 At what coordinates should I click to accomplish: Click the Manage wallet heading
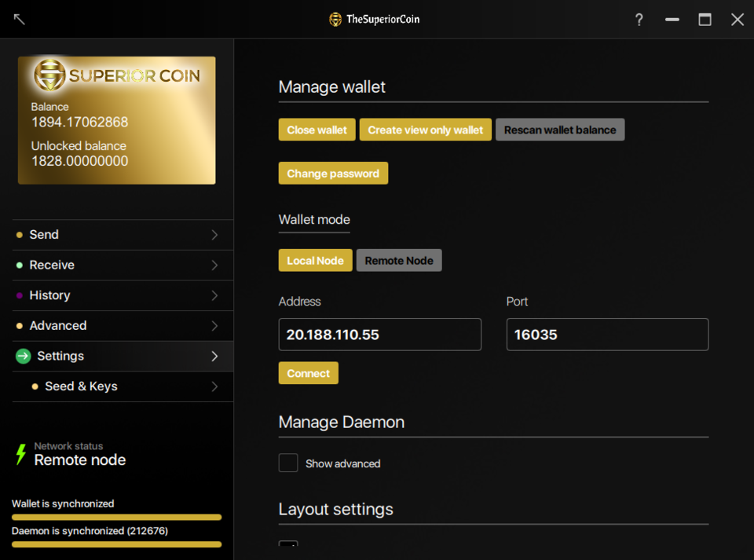[x=331, y=87]
